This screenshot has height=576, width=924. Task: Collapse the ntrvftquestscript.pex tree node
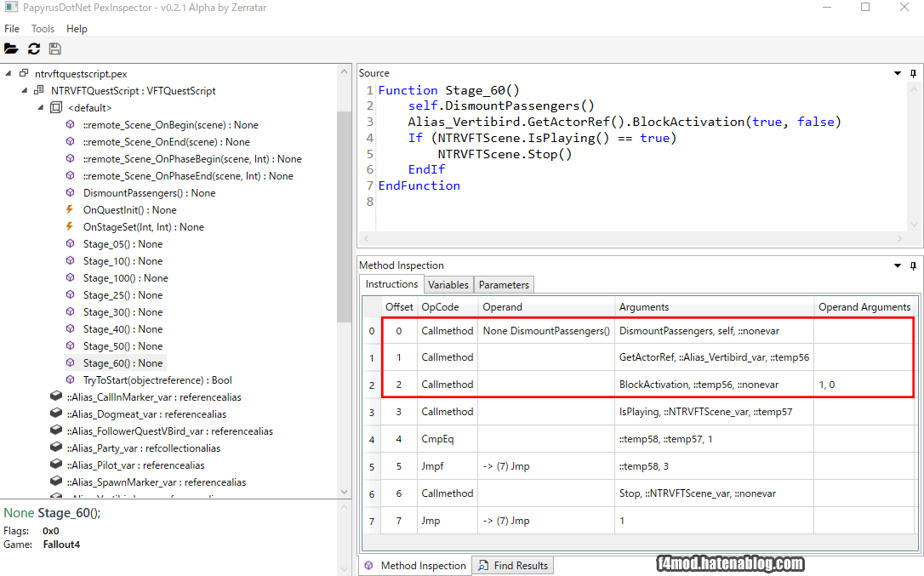coord(9,73)
